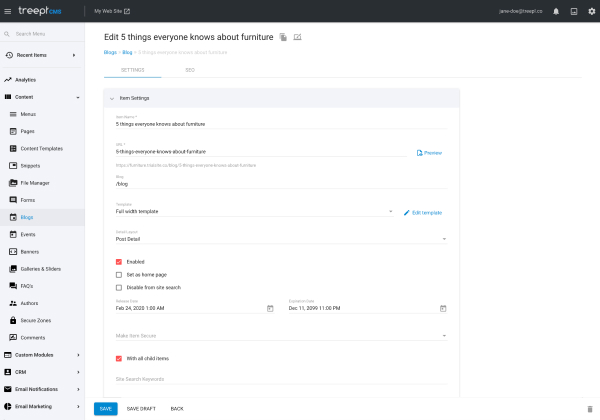Viewport: 600px width, 420px height.
Task: Click the delete trash icon
Action: (x=590, y=409)
